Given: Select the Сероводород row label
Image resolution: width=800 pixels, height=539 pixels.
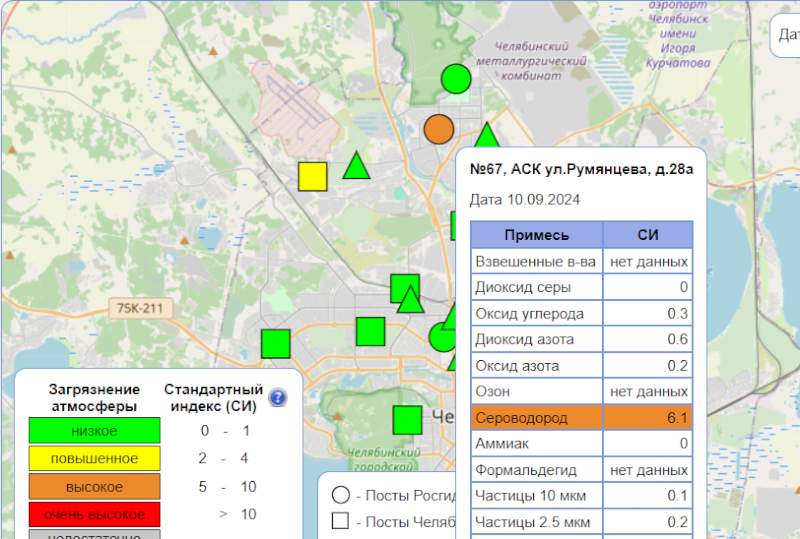Looking at the screenshot, I should [521, 418].
